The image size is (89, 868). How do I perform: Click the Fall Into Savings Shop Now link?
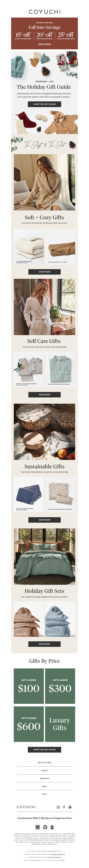pyautogui.click(x=44, y=44)
